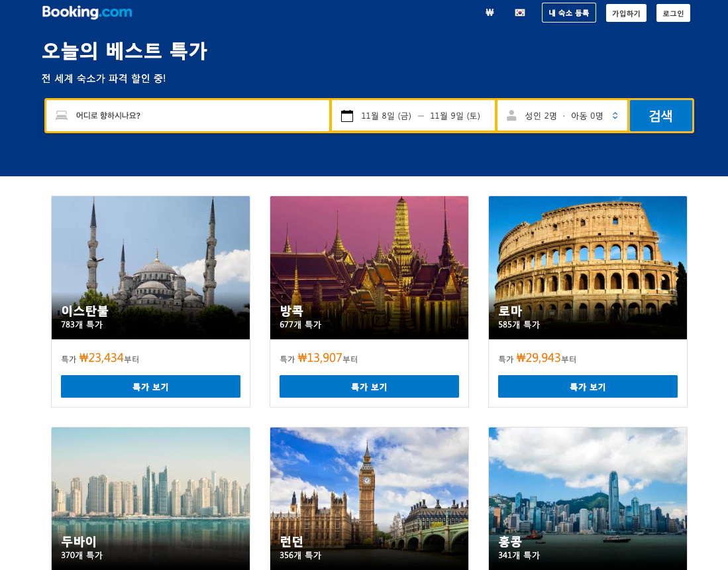The width and height of the screenshot is (728, 570).
Task: Open the 런던 Big Ben image card
Action: click(369, 498)
